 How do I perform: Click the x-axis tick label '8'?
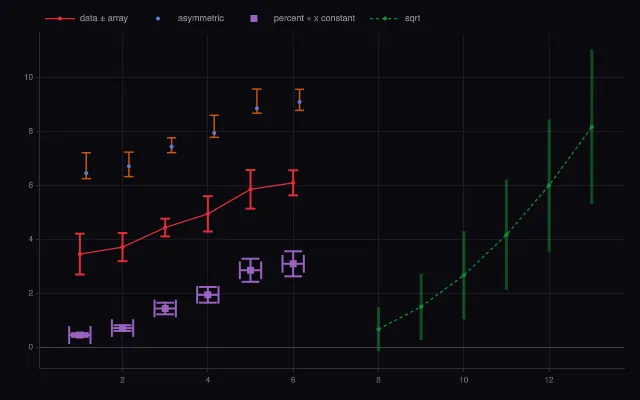(x=378, y=380)
